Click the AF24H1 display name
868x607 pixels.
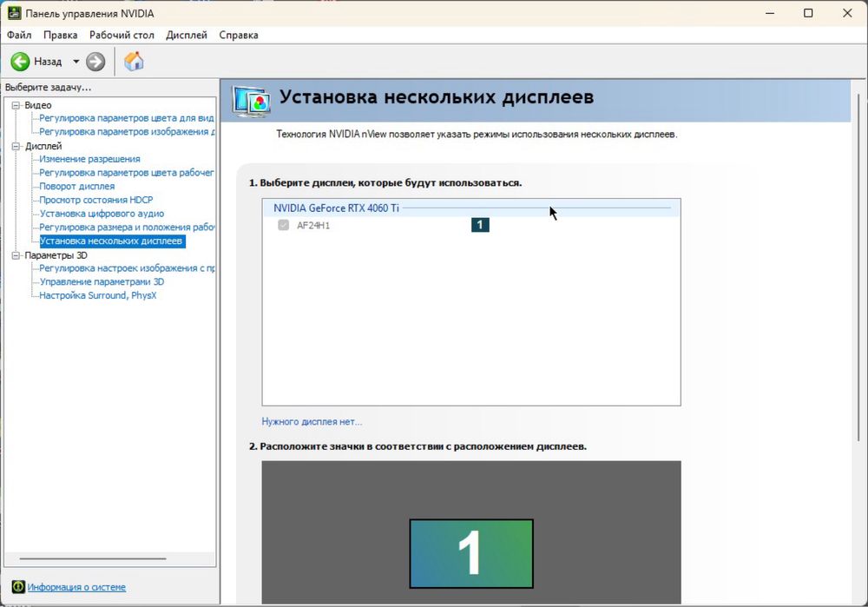[x=313, y=226]
